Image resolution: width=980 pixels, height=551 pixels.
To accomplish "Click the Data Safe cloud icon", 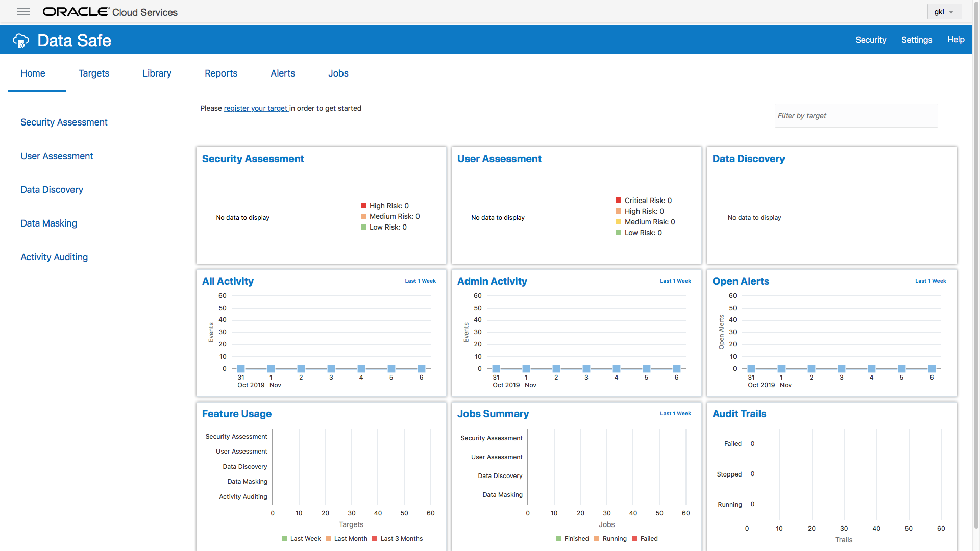I will click(21, 40).
